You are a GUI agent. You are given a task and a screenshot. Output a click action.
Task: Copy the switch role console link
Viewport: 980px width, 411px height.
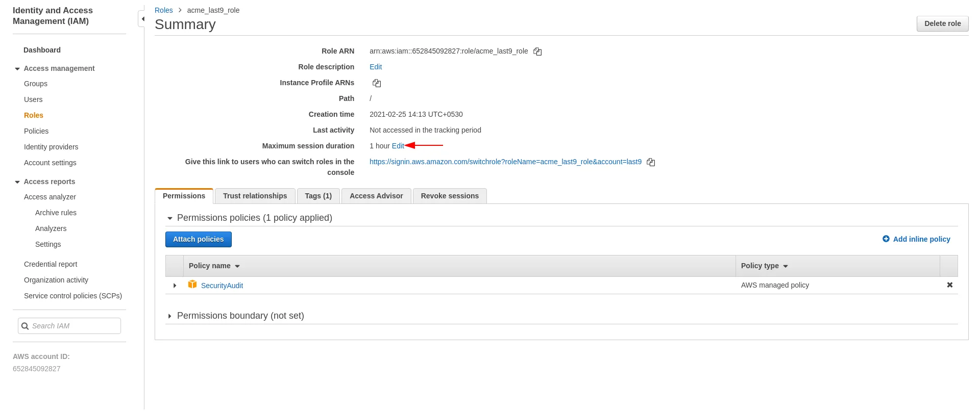(x=651, y=162)
